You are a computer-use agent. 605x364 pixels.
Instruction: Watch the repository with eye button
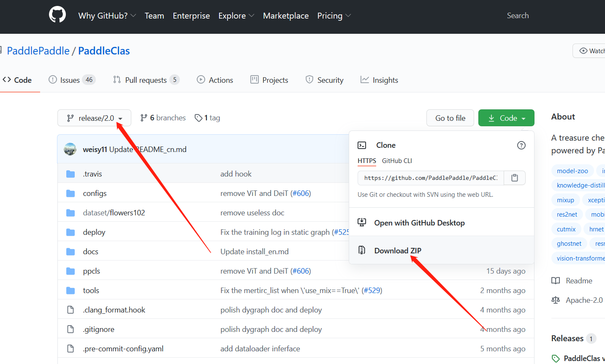(x=589, y=51)
